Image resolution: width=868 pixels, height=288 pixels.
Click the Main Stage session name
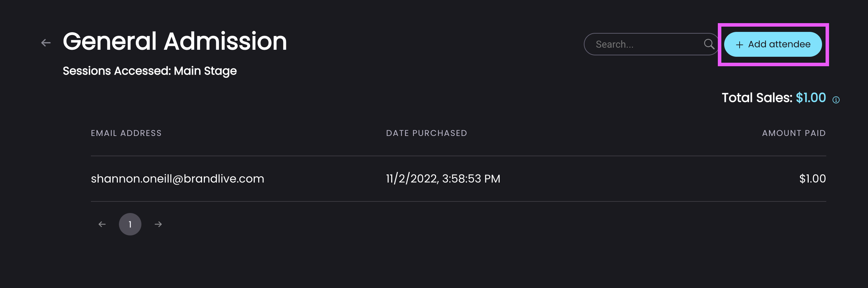[205, 71]
